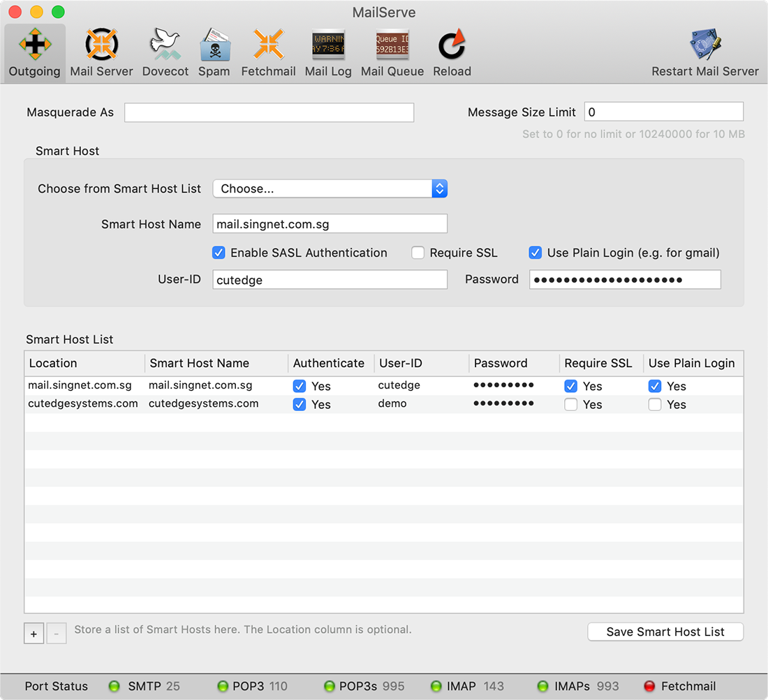Open the Mail Server toolbar icon

[x=101, y=45]
